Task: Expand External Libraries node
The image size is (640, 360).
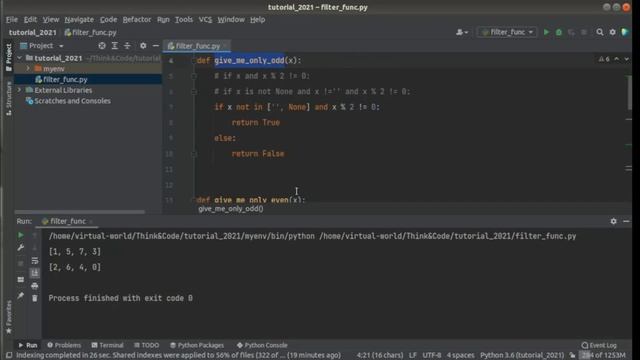Action: coord(19,90)
